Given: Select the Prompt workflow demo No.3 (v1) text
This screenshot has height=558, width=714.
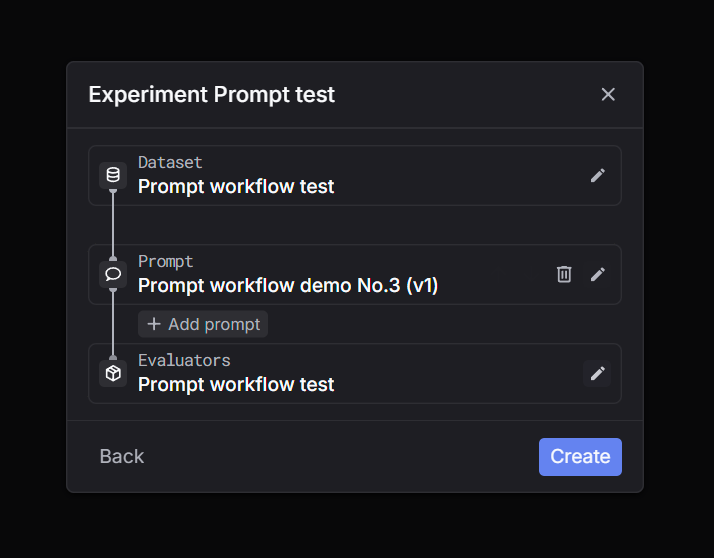Looking at the screenshot, I should pyautogui.click(x=288, y=286).
